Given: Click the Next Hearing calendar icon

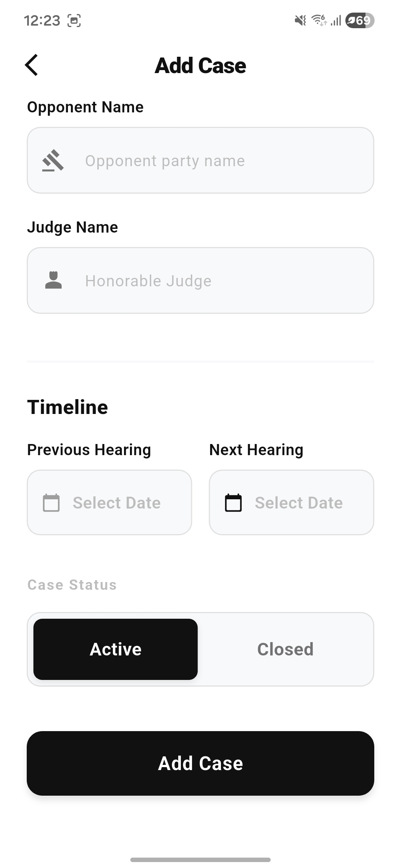Looking at the screenshot, I should (x=233, y=503).
